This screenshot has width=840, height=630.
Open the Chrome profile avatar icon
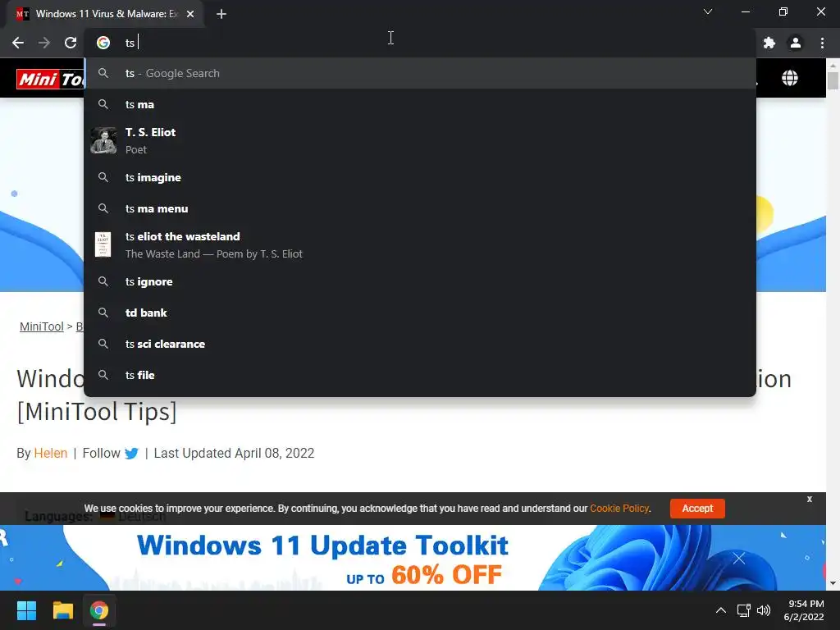click(x=796, y=43)
